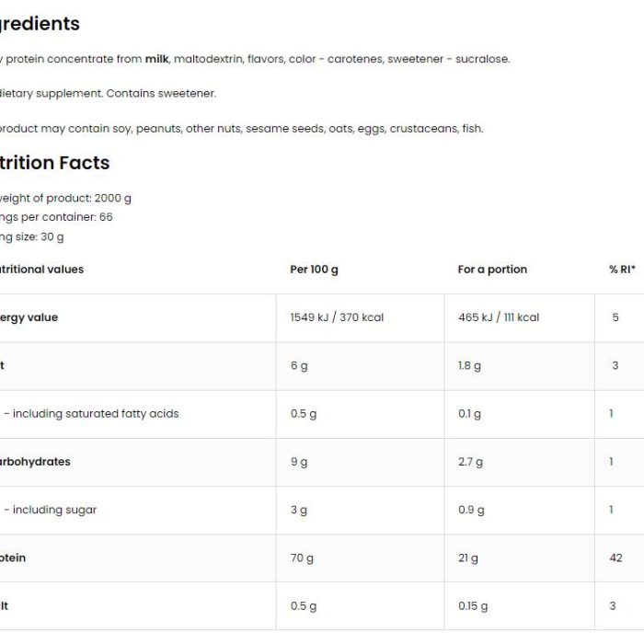Click the servings per container 66 line

(x=56, y=217)
